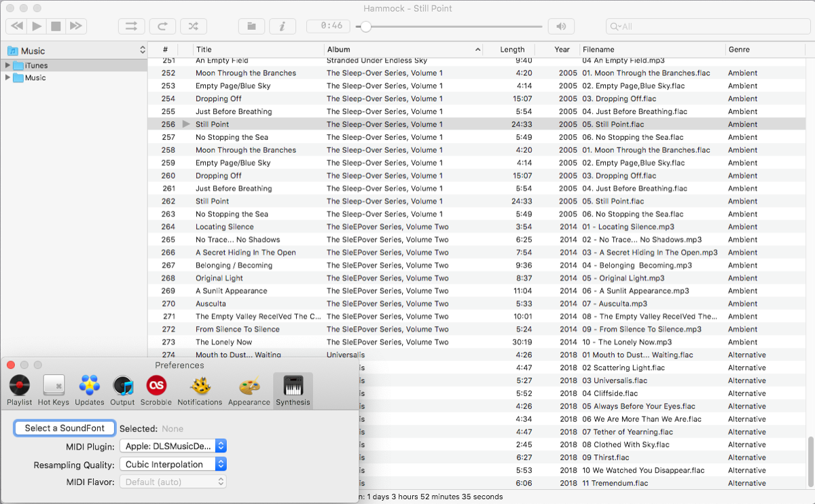The width and height of the screenshot is (815, 504).
Task: Open the track info inspector icon
Action: [283, 26]
